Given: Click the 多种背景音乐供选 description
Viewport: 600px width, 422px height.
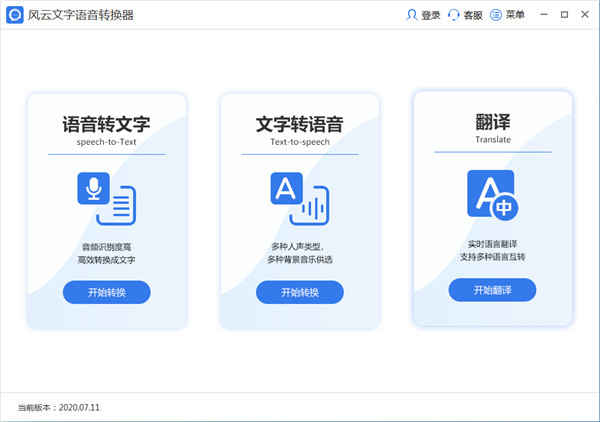Looking at the screenshot, I should pos(300,260).
